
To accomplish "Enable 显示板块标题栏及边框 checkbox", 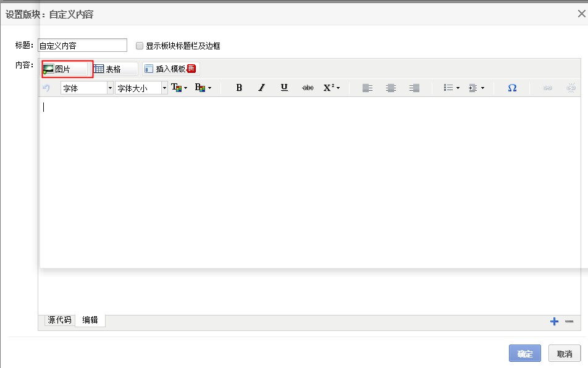I will (140, 46).
